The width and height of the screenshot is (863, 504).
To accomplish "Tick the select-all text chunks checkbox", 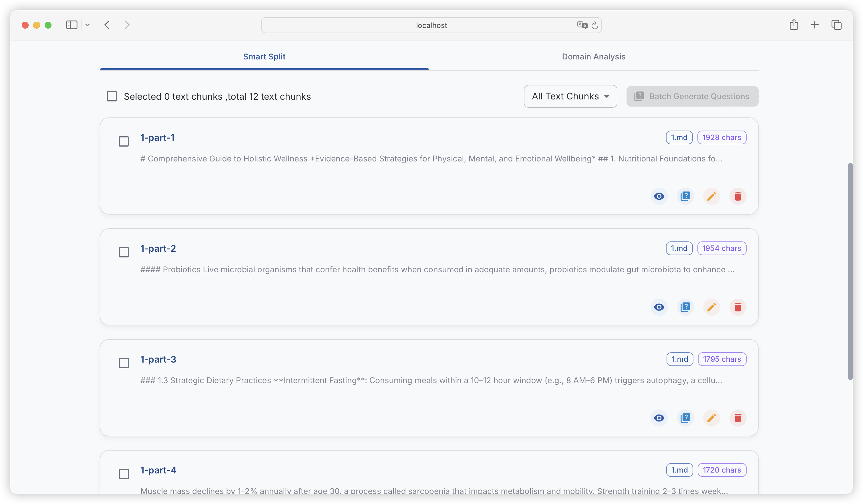I will [112, 97].
